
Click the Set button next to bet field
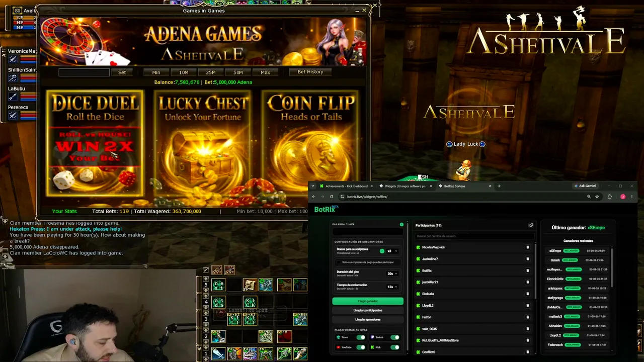(122, 72)
